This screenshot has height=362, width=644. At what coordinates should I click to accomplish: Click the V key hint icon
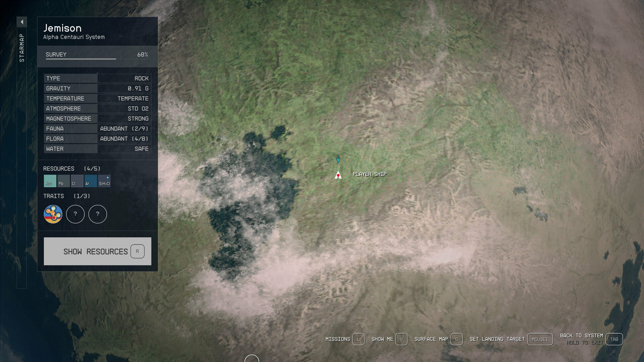pos(401,339)
